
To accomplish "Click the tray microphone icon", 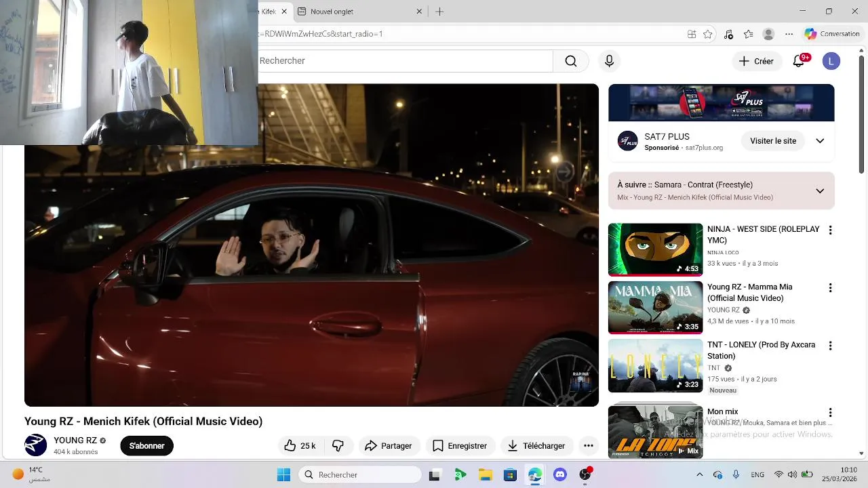I will coord(736,475).
